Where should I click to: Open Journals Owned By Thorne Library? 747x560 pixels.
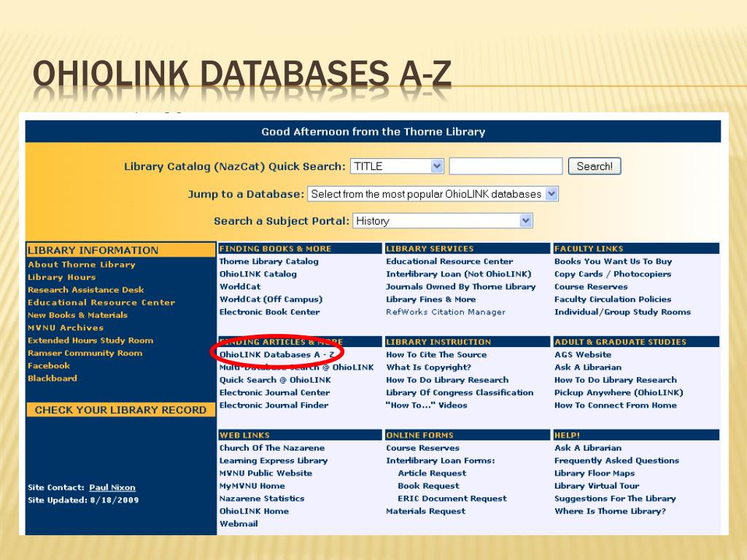(461, 287)
